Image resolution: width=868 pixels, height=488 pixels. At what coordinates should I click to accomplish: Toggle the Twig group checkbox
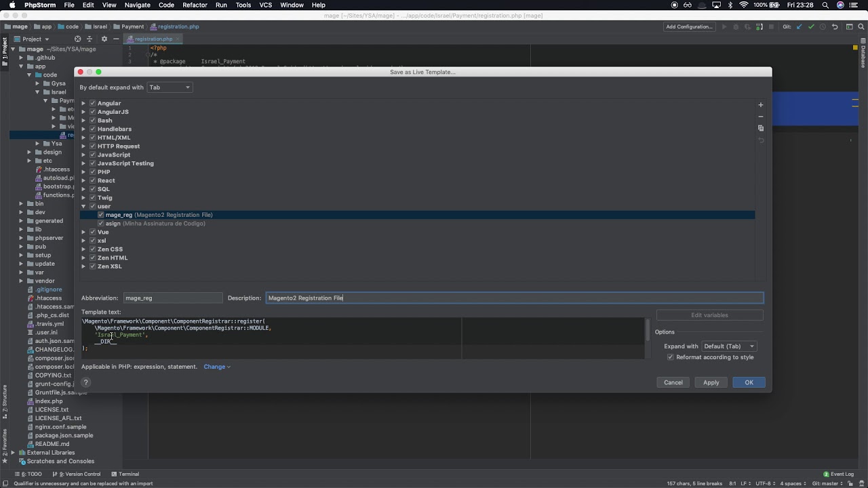[x=92, y=198]
